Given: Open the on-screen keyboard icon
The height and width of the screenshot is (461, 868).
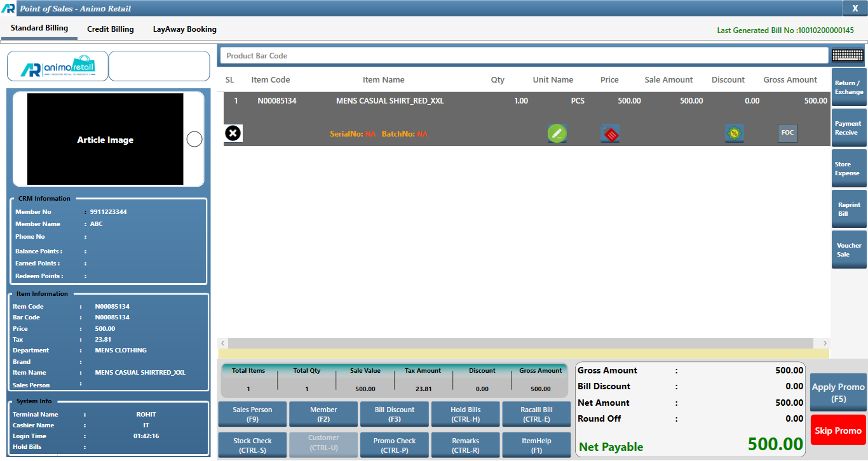Looking at the screenshot, I should [847, 56].
